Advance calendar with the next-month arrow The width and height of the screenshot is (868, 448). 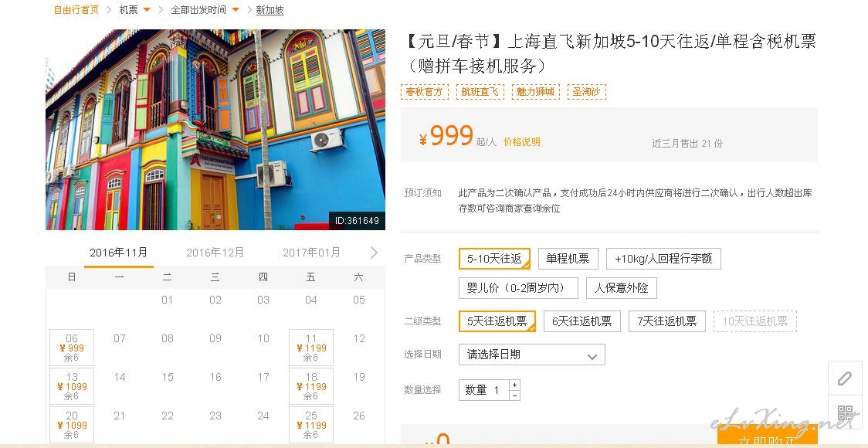pyautogui.click(x=374, y=253)
